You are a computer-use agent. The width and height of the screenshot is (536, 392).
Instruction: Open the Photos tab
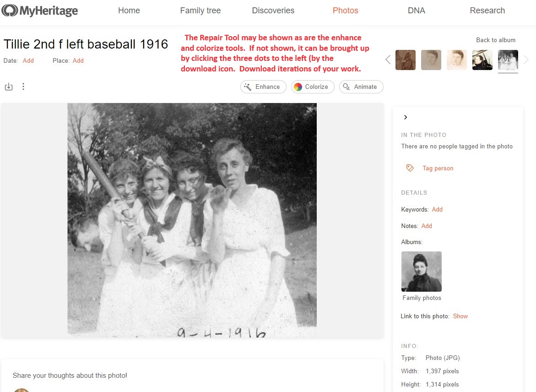[345, 11]
